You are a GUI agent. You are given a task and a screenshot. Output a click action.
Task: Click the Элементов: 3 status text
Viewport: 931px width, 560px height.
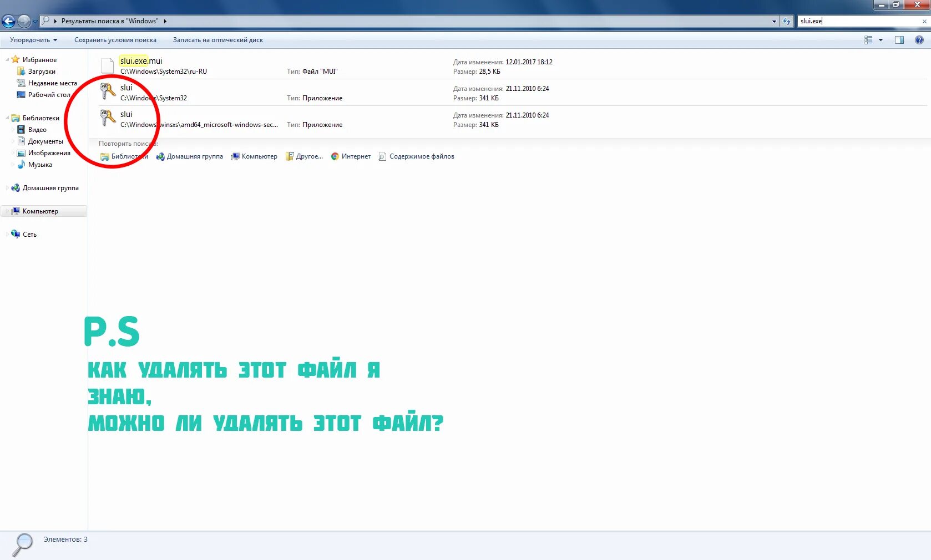pyautogui.click(x=65, y=539)
